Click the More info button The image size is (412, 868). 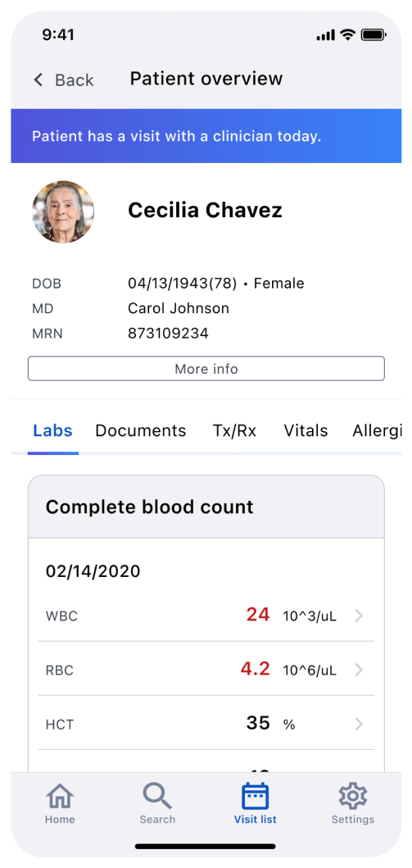pyautogui.click(x=206, y=369)
